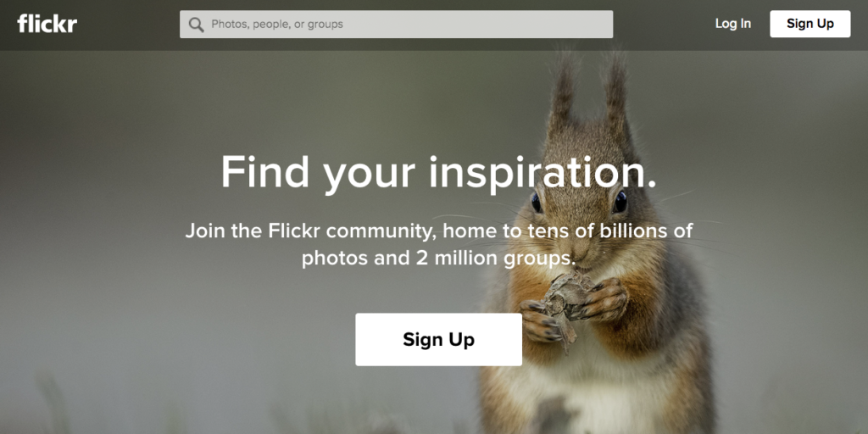
Task: Click the blurred grass at bottom left
Action: point(55,405)
